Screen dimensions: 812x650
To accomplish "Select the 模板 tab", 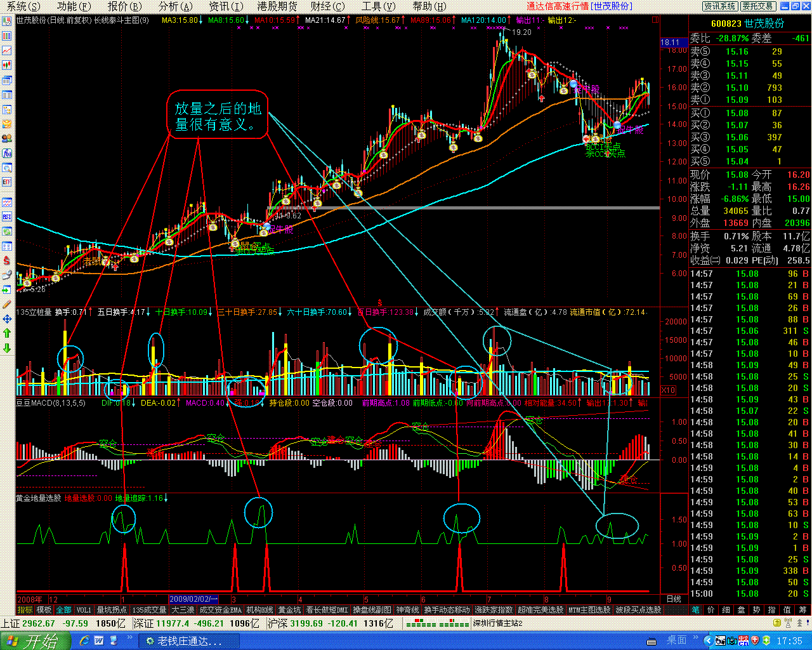I will pyautogui.click(x=44, y=610).
